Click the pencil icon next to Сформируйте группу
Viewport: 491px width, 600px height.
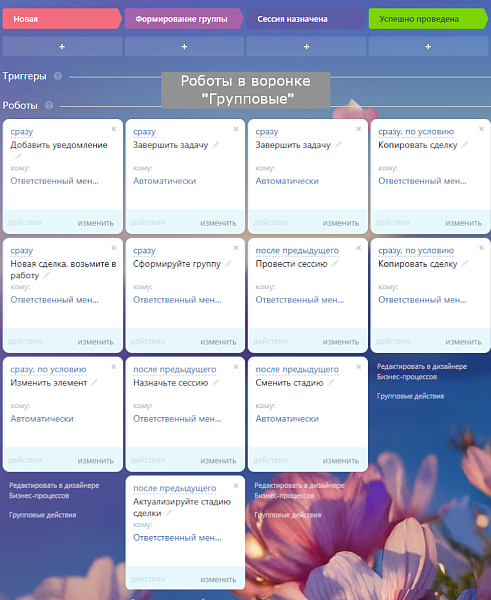(228, 264)
